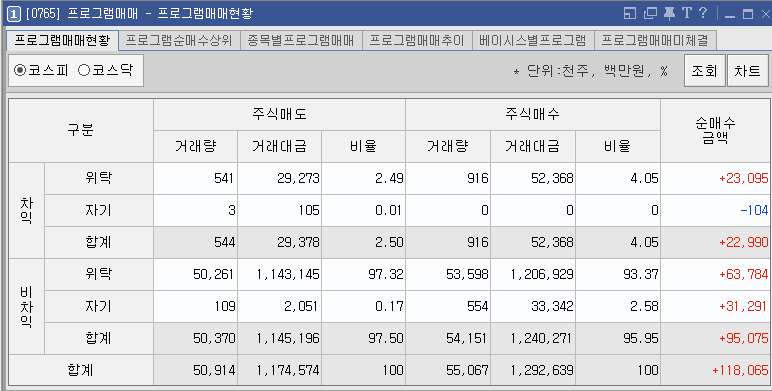Click the sell ratio cell 2.49
The image size is (772, 391).
pyautogui.click(x=363, y=178)
